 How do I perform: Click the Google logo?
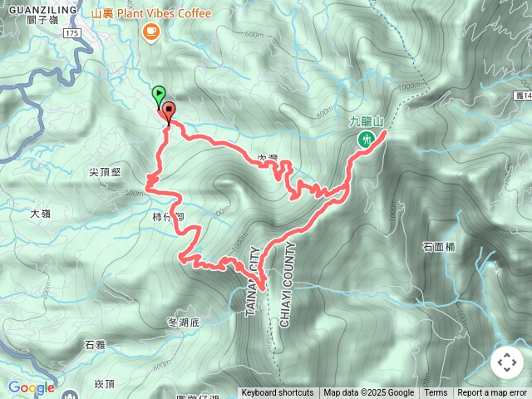[x=32, y=387]
